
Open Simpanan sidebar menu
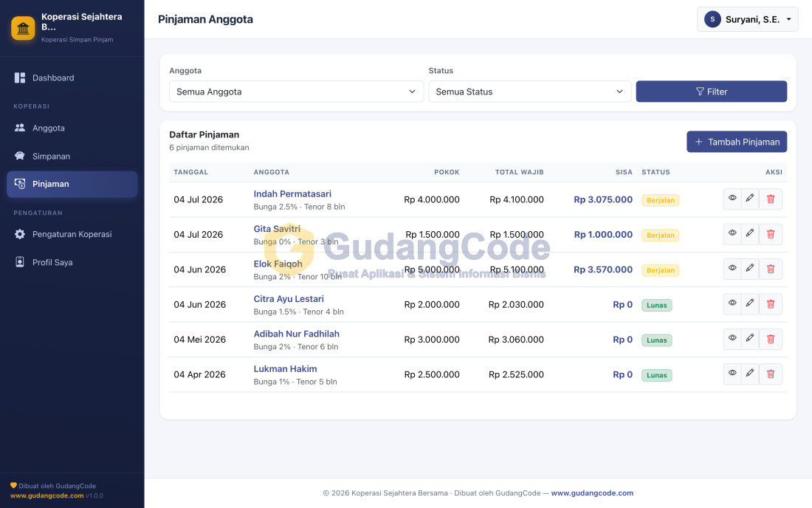pos(72,156)
